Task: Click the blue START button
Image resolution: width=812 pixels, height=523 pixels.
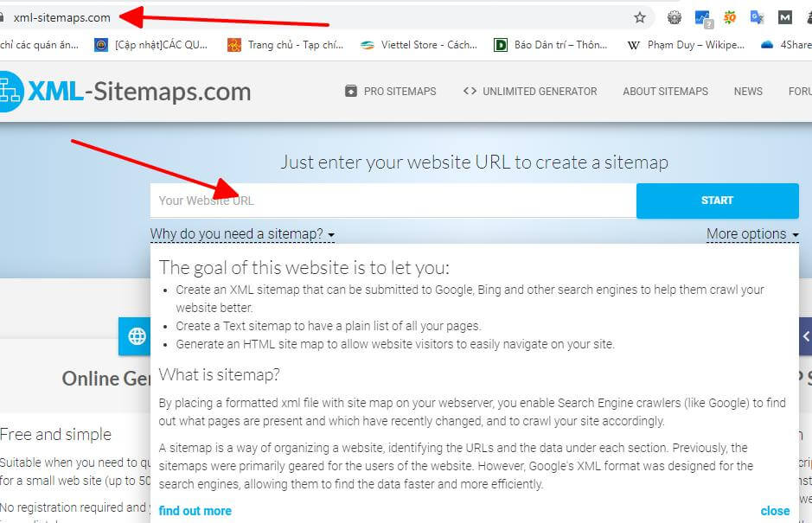Action: (x=717, y=201)
